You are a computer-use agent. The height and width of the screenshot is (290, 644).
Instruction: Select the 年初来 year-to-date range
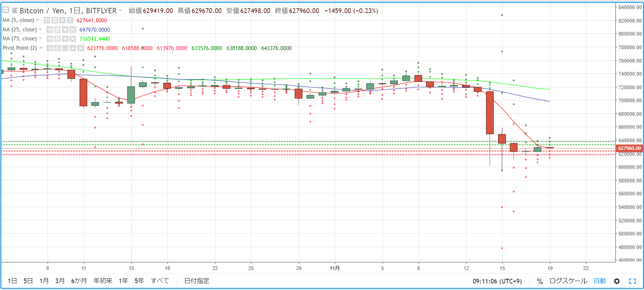click(x=103, y=281)
